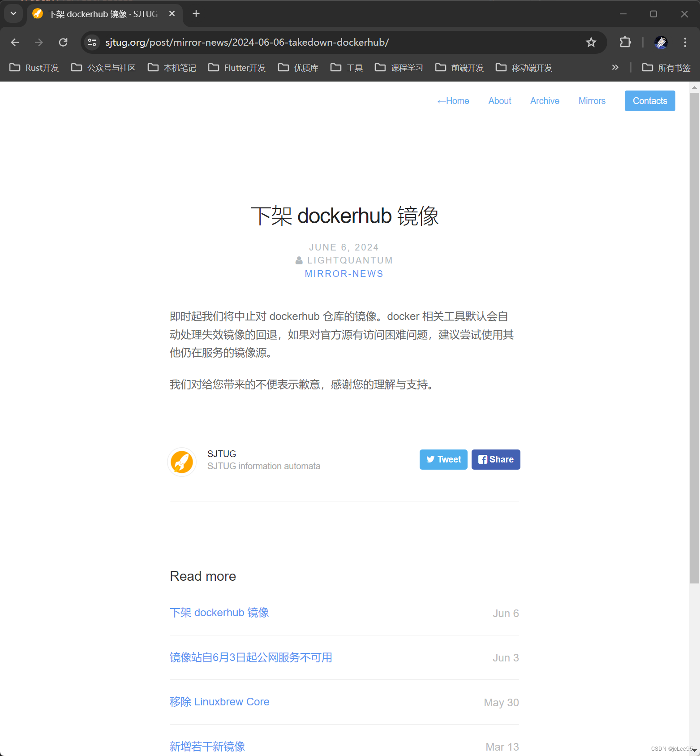Open the 工具 bookmark folder
Screen dimensions: 700x756
click(347, 68)
